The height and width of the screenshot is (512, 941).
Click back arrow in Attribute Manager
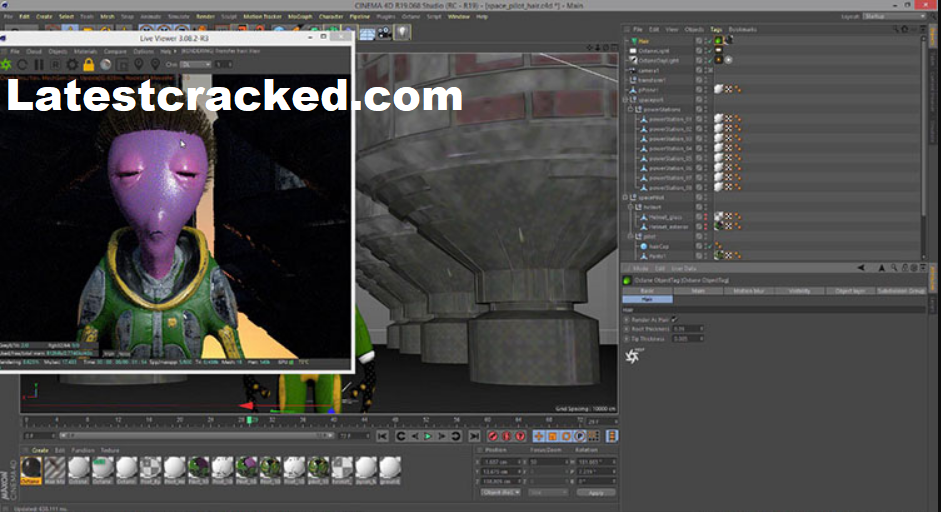point(861,268)
